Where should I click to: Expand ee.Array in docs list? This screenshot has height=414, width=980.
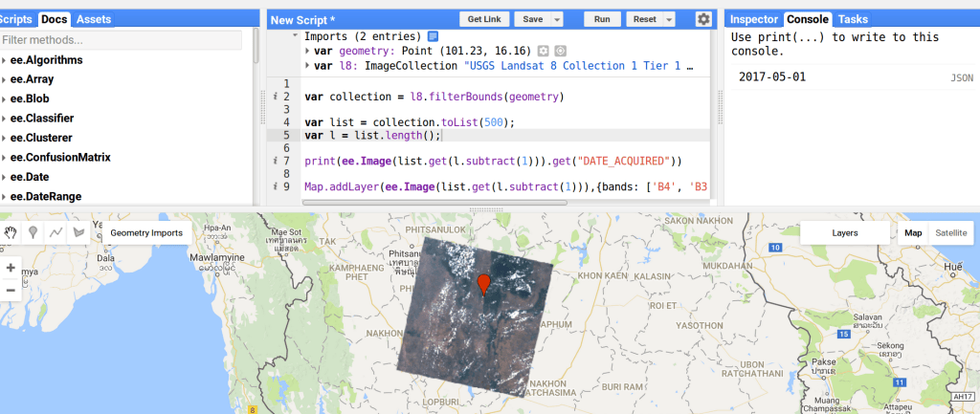coord(5,80)
